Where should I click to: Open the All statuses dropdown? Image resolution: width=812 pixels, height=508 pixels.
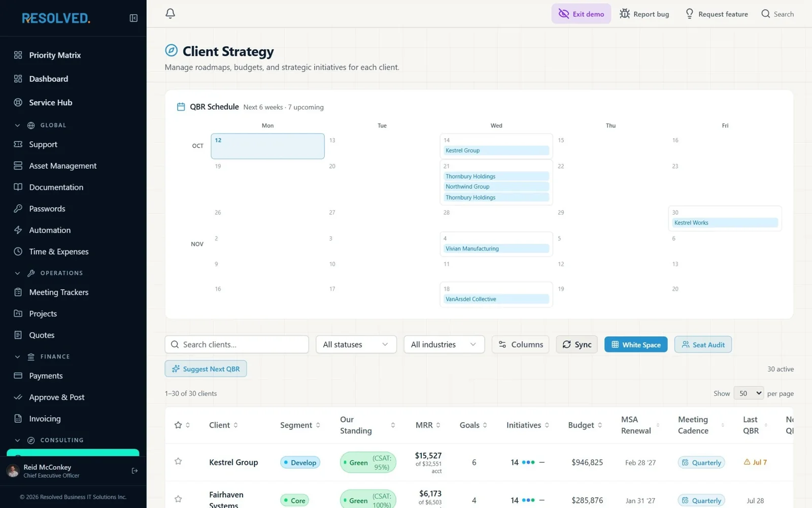[x=356, y=344]
